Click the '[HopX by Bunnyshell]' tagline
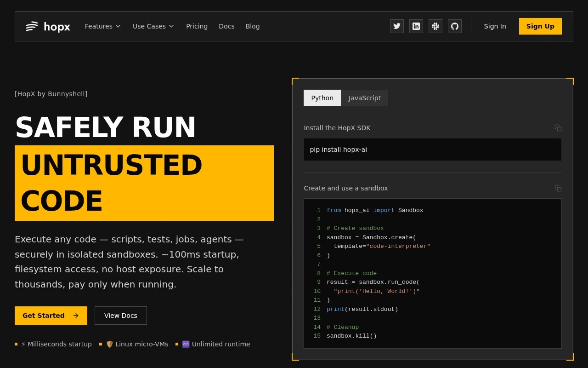Screen dimensions: 588x368 pyautogui.click(x=51, y=94)
